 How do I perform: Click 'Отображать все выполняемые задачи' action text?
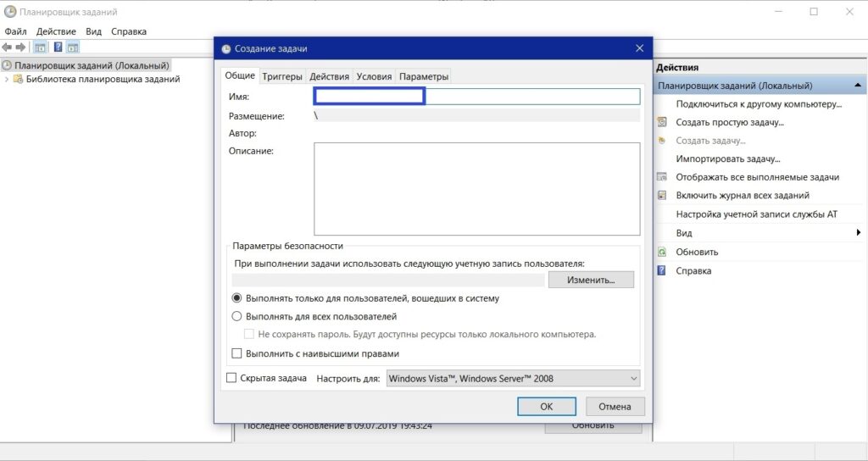click(x=757, y=177)
